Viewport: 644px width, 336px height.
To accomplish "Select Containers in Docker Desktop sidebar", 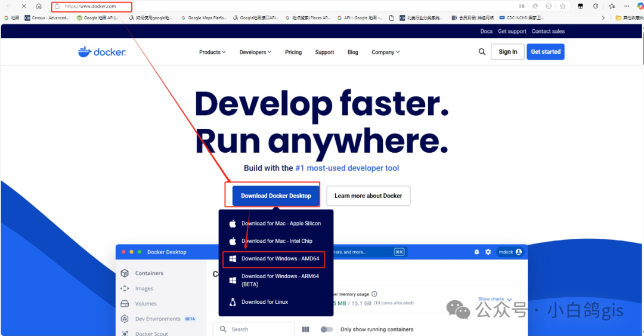I will coord(142,273).
